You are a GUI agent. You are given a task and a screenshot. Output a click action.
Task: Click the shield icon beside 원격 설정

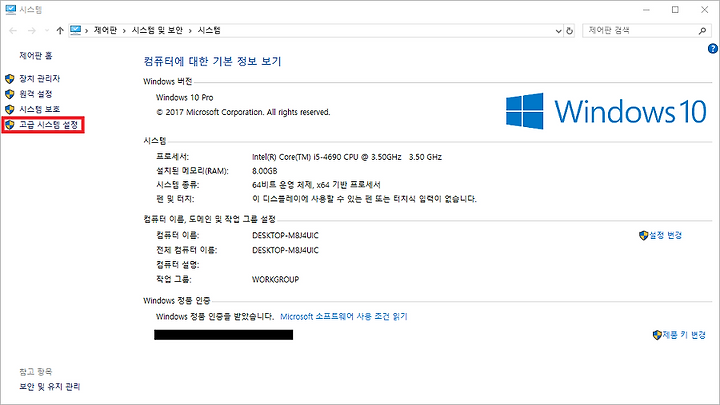(x=10, y=94)
